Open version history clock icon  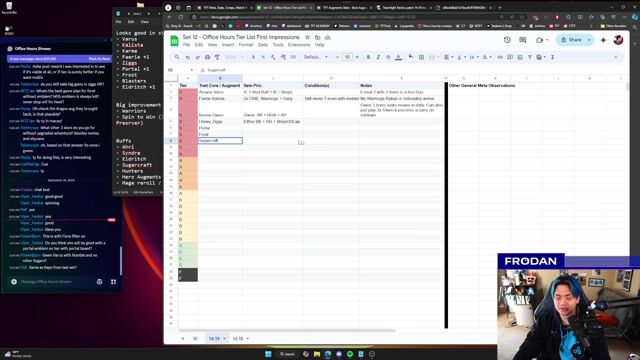click(x=507, y=40)
